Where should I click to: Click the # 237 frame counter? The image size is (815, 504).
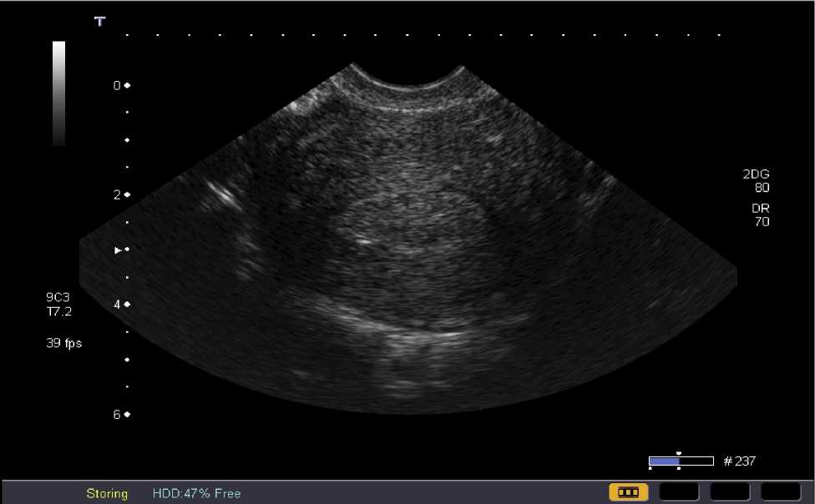point(740,461)
